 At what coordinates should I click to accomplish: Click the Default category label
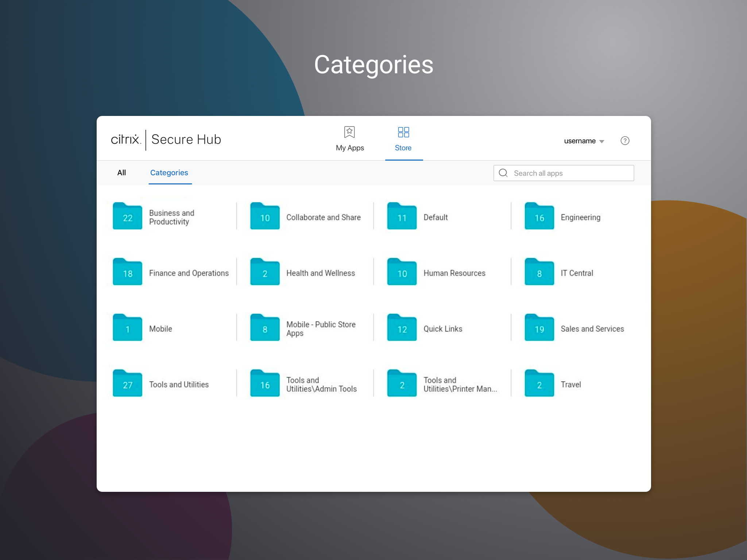[436, 217]
